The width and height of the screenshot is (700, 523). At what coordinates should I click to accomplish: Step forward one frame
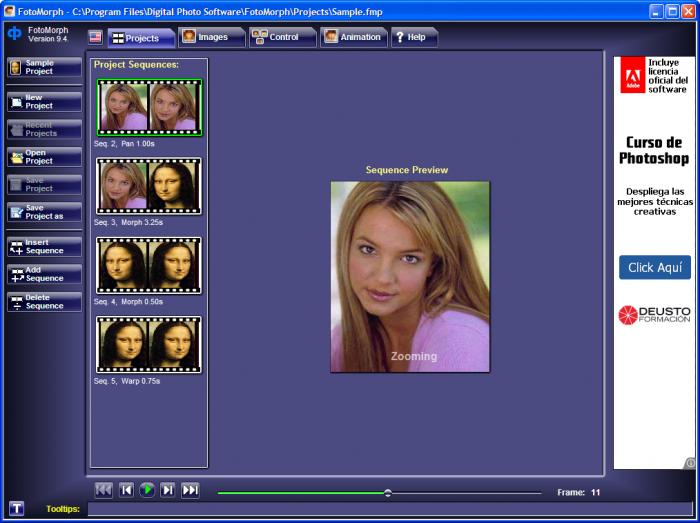coord(168,490)
